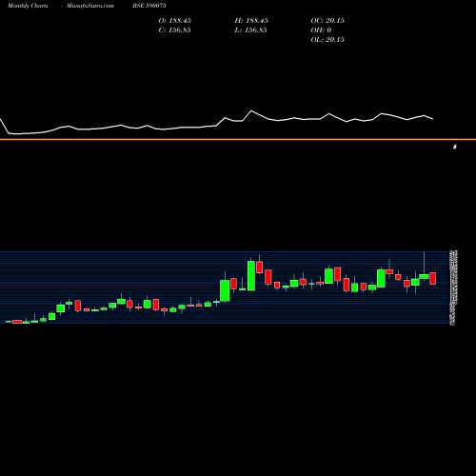This screenshot has height=476, width=476.
Task: Click the MunafaSutra.com label
Action: point(90,6)
